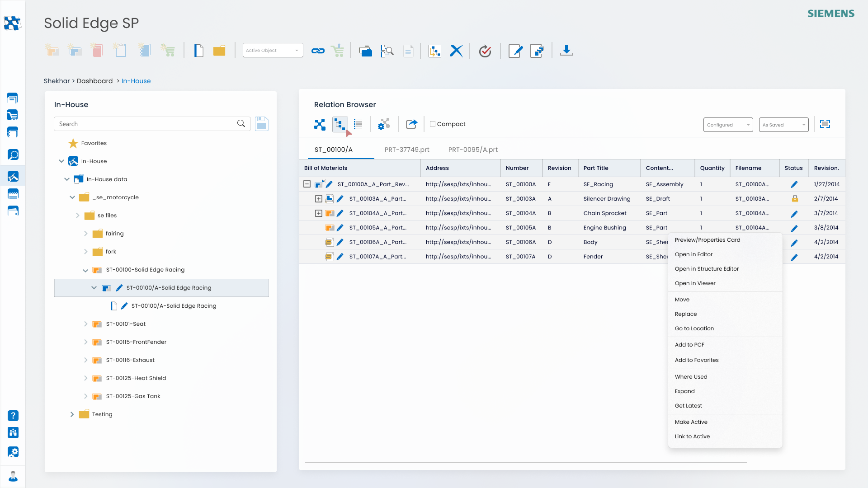
Task: Click the Solid Edge SP logo icon
Action: (x=12, y=23)
